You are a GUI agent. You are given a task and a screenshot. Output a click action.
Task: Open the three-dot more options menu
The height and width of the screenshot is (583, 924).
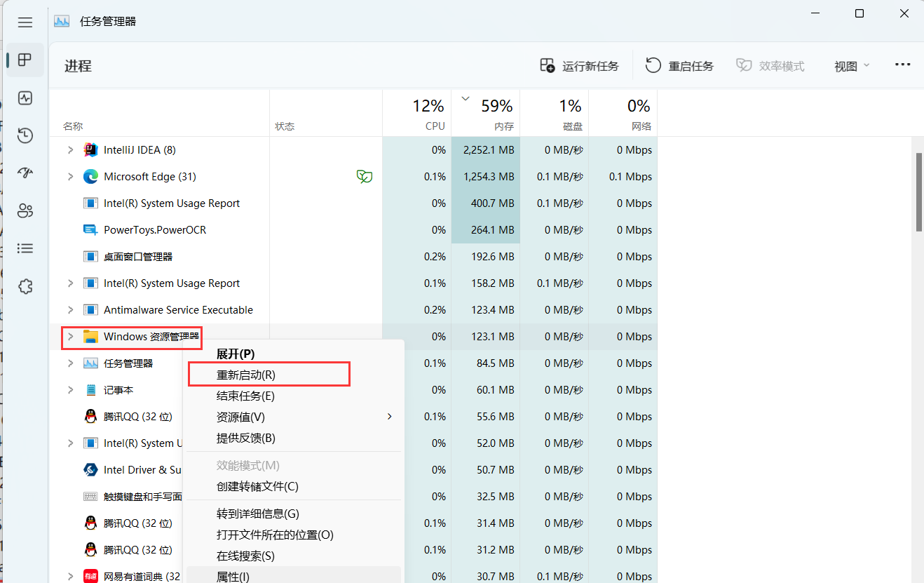pyautogui.click(x=902, y=65)
